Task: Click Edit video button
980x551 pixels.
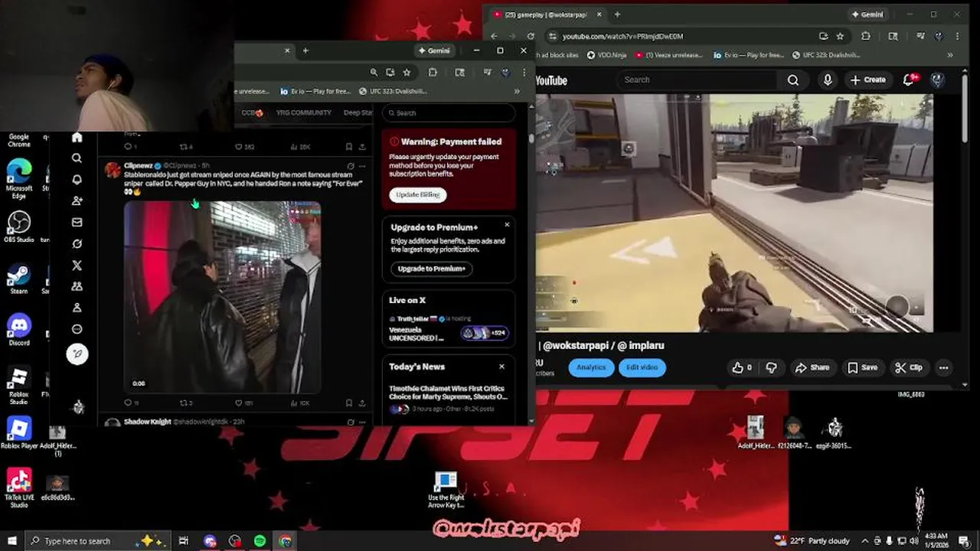Action: (642, 367)
